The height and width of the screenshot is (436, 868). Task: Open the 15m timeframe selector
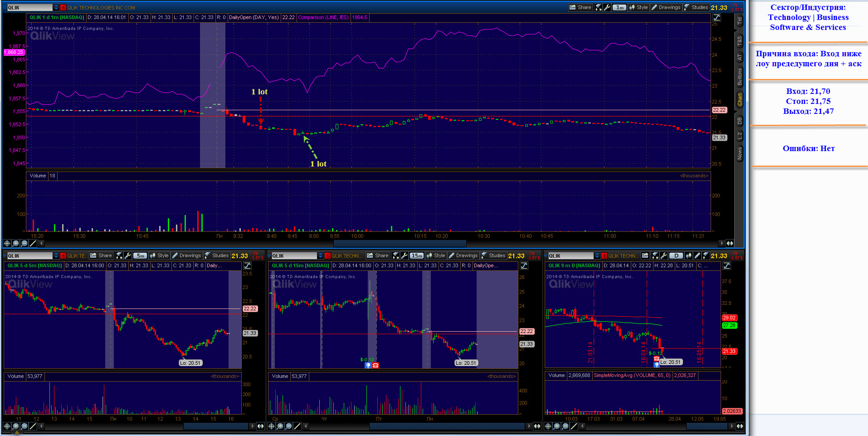(x=417, y=255)
